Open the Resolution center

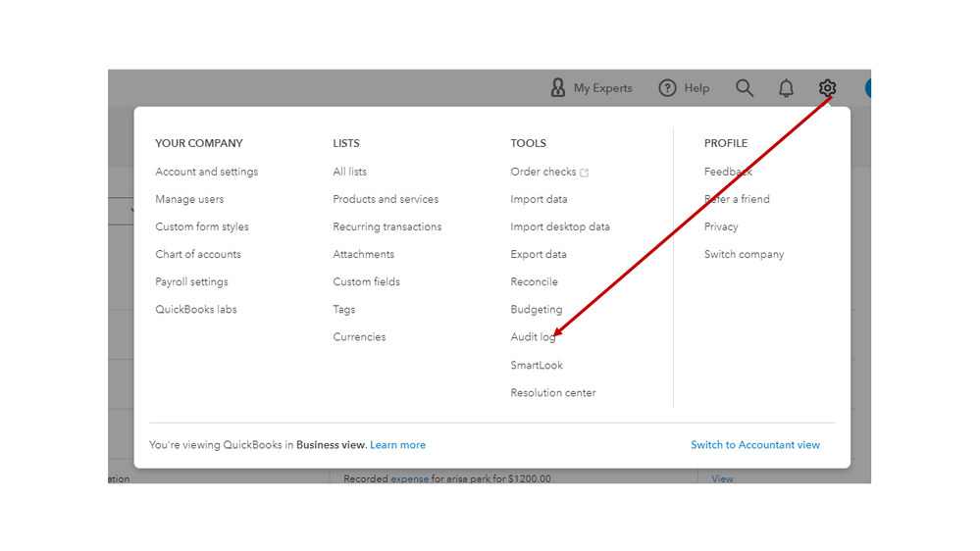coord(552,393)
